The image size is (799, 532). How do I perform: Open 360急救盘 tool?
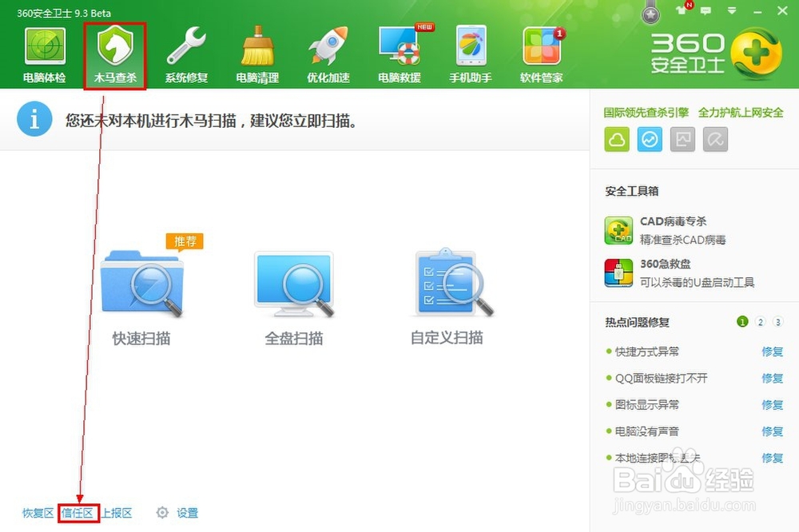[x=679, y=272]
